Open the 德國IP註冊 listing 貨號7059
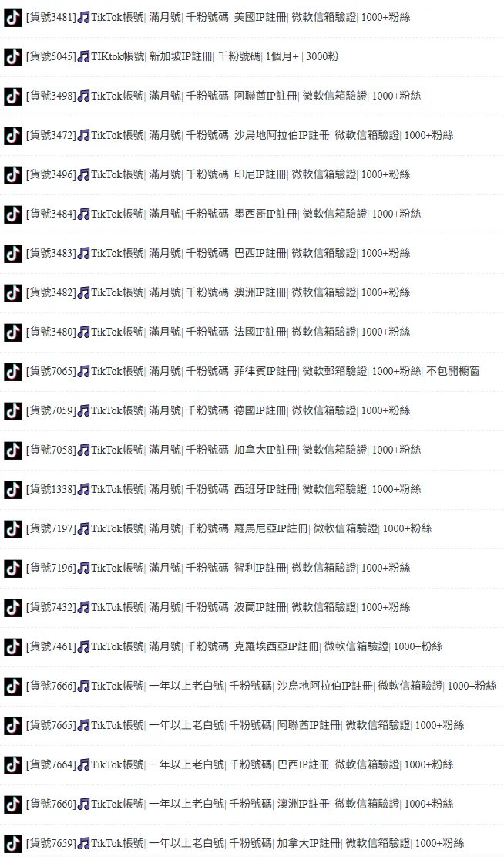Viewport: 504px width, 857px height. [x=218, y=410]
